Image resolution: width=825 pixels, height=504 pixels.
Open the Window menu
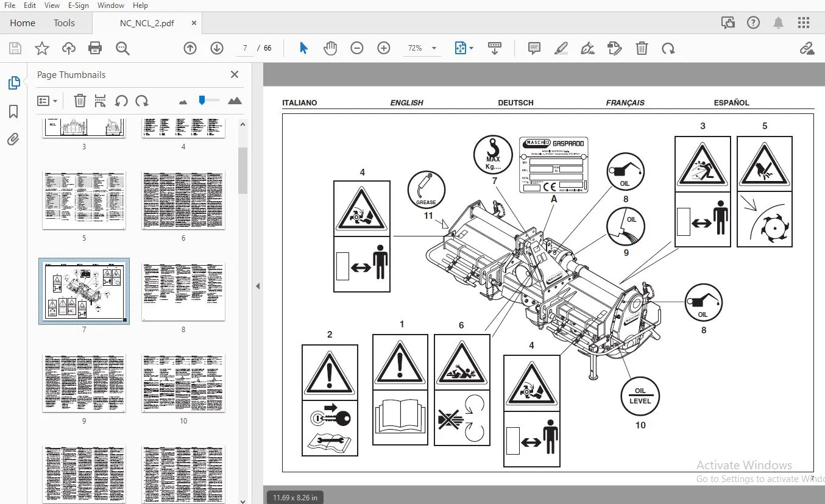pos(111,5)
